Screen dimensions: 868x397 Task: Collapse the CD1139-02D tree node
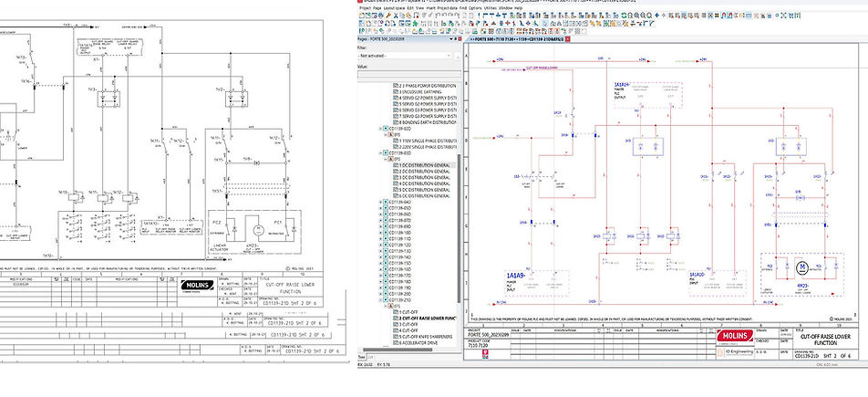tap(381, 129)
